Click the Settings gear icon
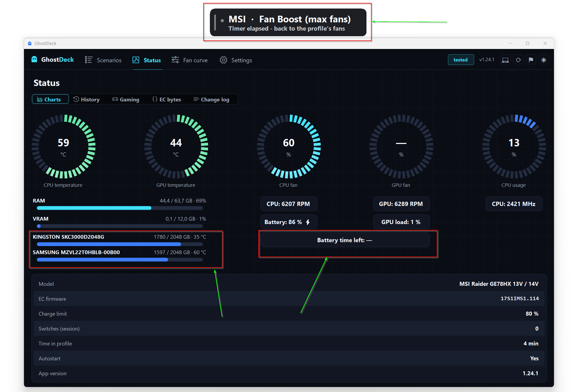Viewport: 579px width, 392px height. point(223,60)
